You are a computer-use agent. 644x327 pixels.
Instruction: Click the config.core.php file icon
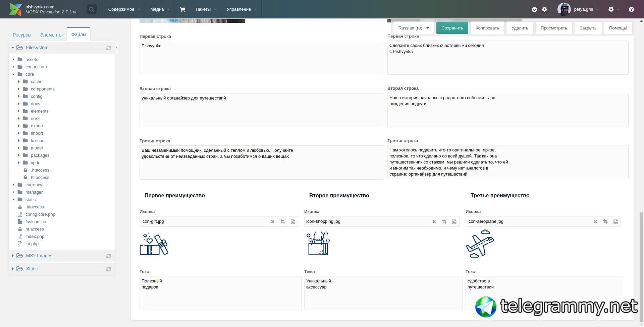coord(20,214)
